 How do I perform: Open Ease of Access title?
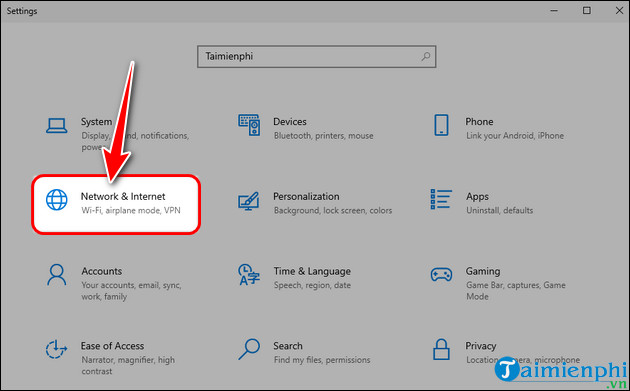112,346
